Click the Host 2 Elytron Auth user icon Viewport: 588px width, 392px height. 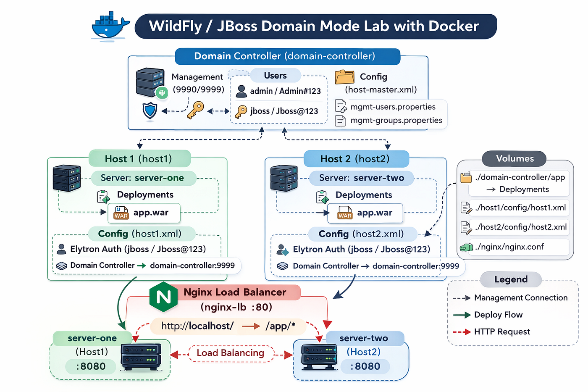pos(283,250)
